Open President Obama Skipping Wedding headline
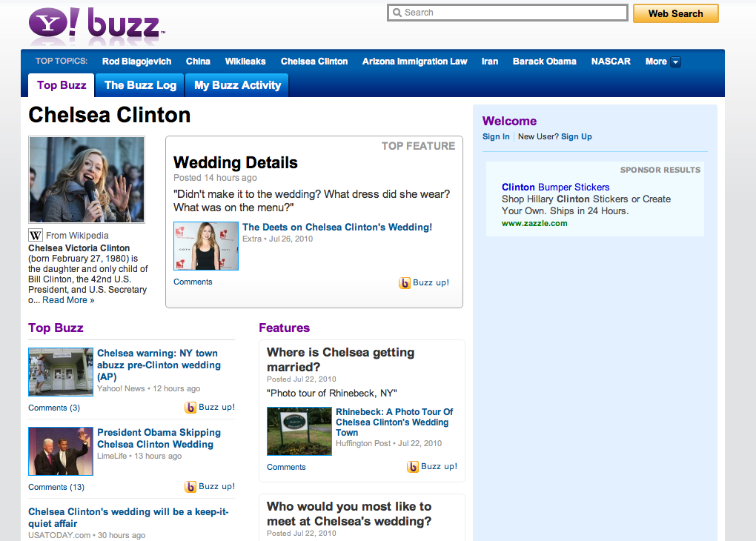The height and width of the screenshot is (541, 756). (x=159, y=438)
